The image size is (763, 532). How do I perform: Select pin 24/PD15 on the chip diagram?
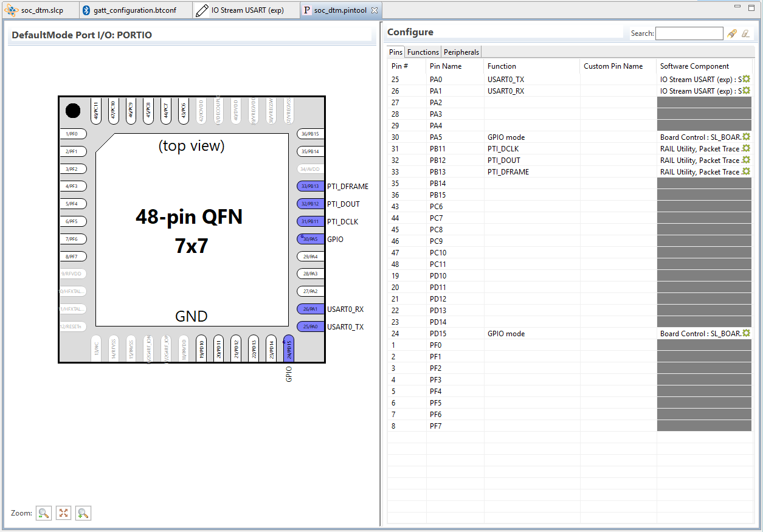click(289, 348)
